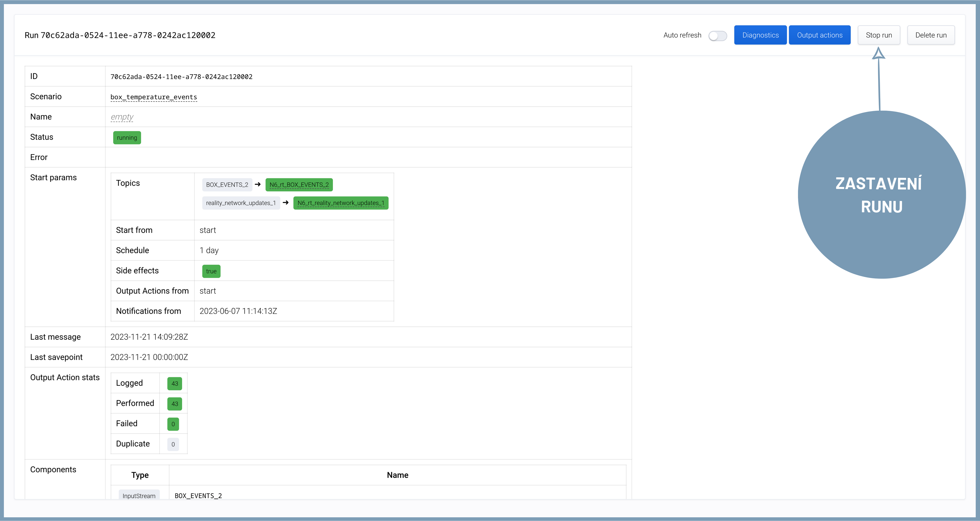
Task: Click the Performed count badge 43
Action: (x=175, y=404)
